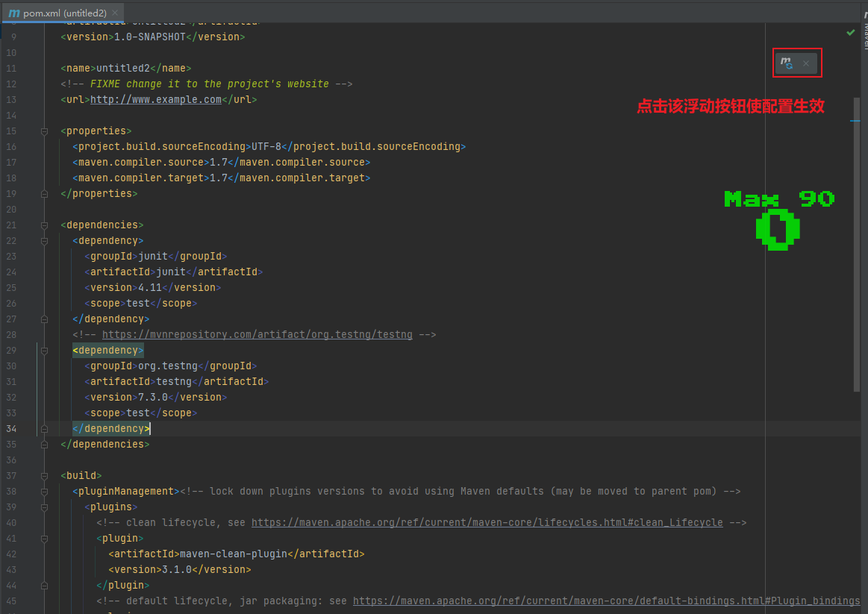The image size is (868, 614).
Task: Collapse the <properties> block fold marker
Action: [x=44, y=131]
